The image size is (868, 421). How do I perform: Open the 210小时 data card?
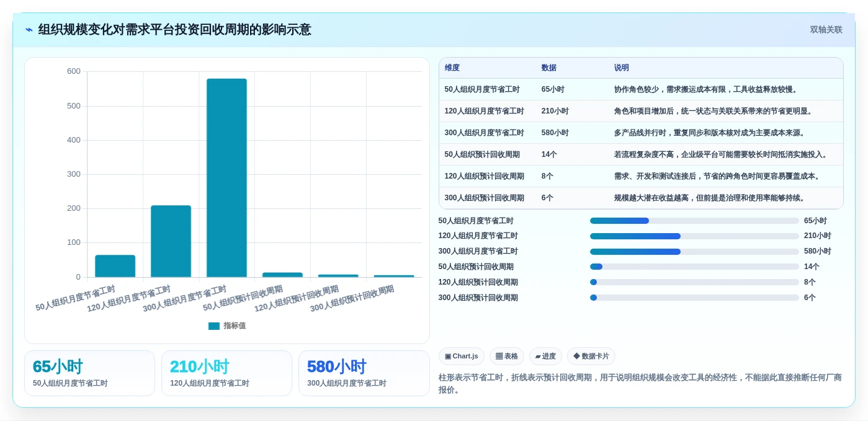(226, 373)
